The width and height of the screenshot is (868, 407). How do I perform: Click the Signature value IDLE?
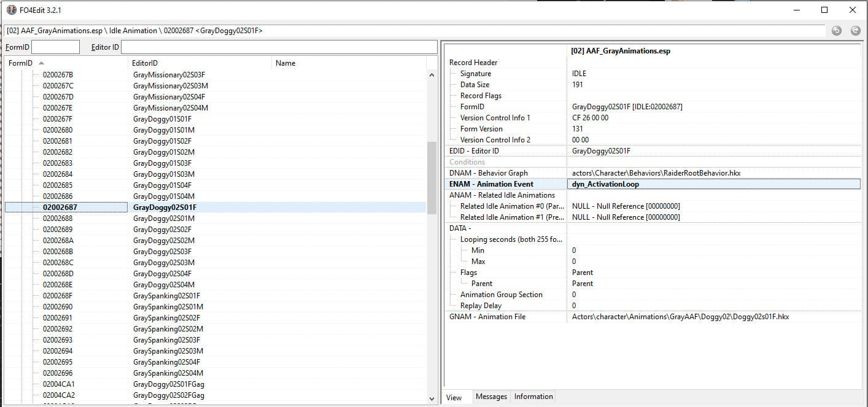pyautogui.click(x=579, y=74)
